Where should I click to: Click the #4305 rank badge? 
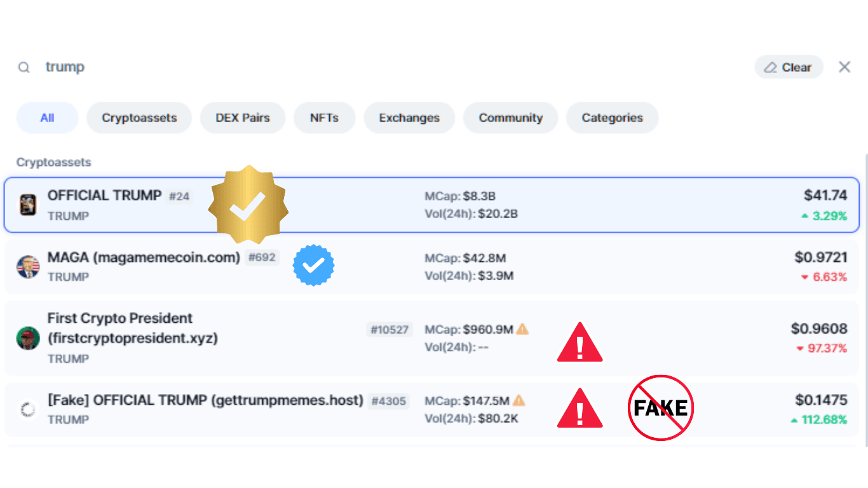pyautogui.click(x=389, y=402)
